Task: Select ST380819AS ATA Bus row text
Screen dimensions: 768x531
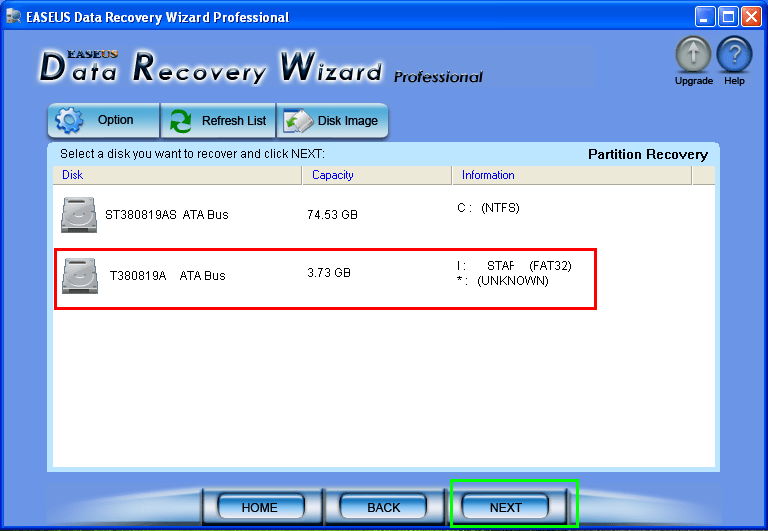Action: point(167,215)
